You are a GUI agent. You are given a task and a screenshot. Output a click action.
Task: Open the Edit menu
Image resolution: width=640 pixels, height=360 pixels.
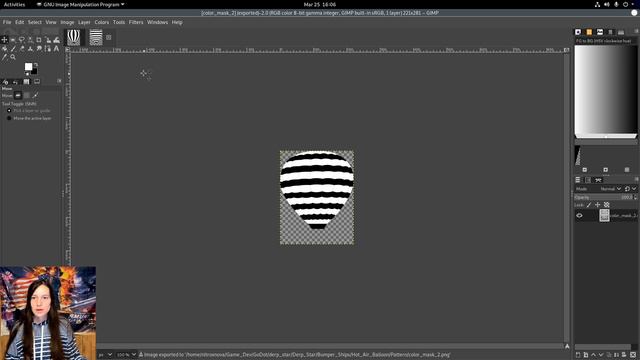click(x=19, y=22)
